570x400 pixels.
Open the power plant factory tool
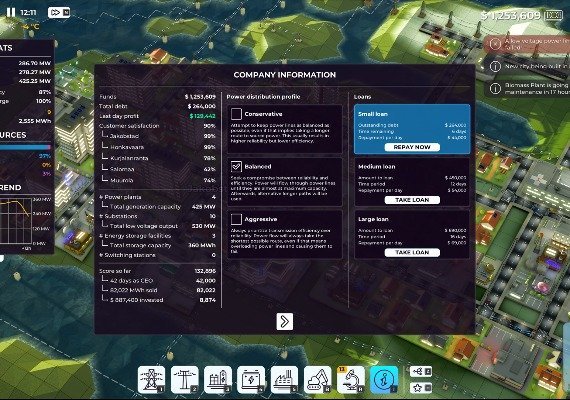pos(284,380)
